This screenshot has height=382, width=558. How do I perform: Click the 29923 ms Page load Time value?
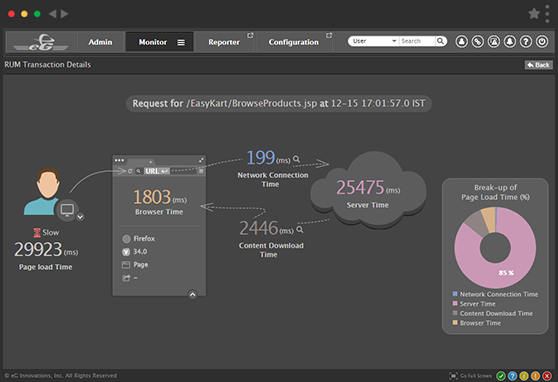click(x=46, y=250)
